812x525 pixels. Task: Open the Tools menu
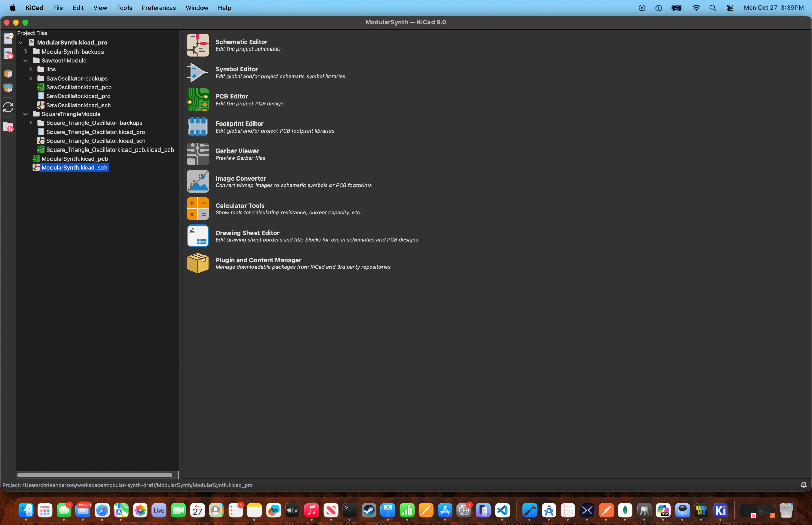click(x=124, y=8)
